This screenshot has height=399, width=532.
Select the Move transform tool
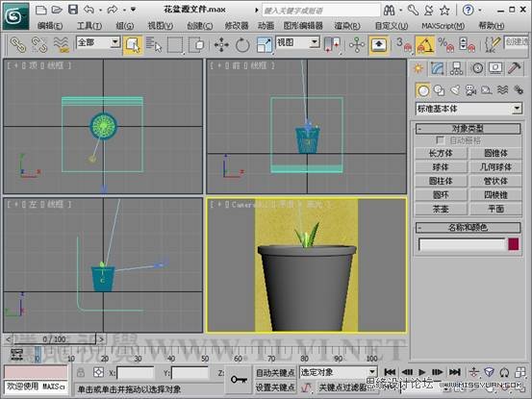pyautogui.click(x=221, y=45)
